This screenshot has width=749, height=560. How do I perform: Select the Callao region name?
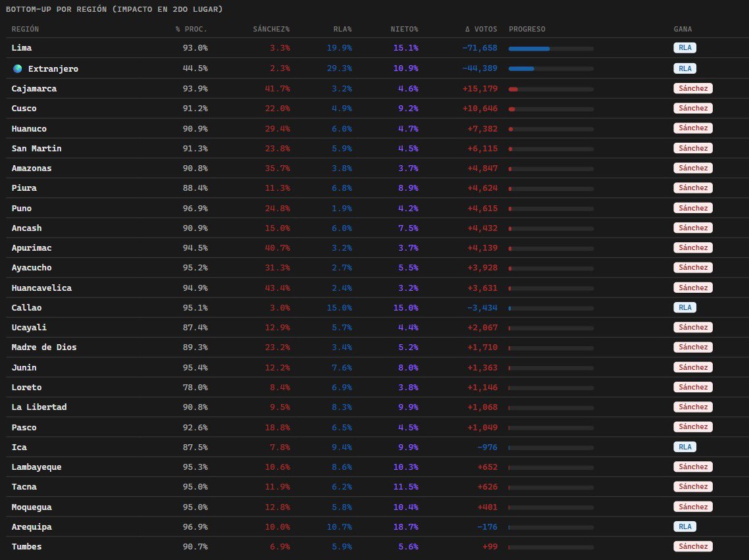(x=26, y=308)
